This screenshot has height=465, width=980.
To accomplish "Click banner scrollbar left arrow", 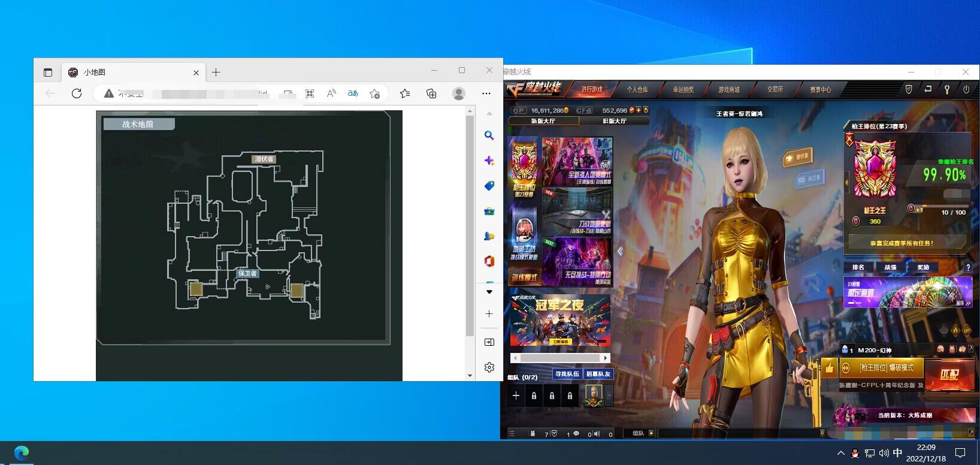I will point(515,358).
